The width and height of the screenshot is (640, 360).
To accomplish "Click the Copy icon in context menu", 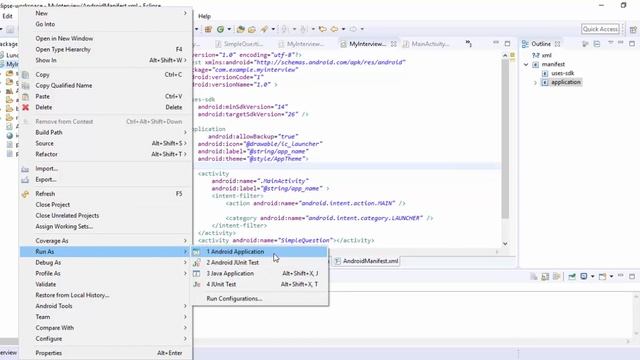I will 25,75.
